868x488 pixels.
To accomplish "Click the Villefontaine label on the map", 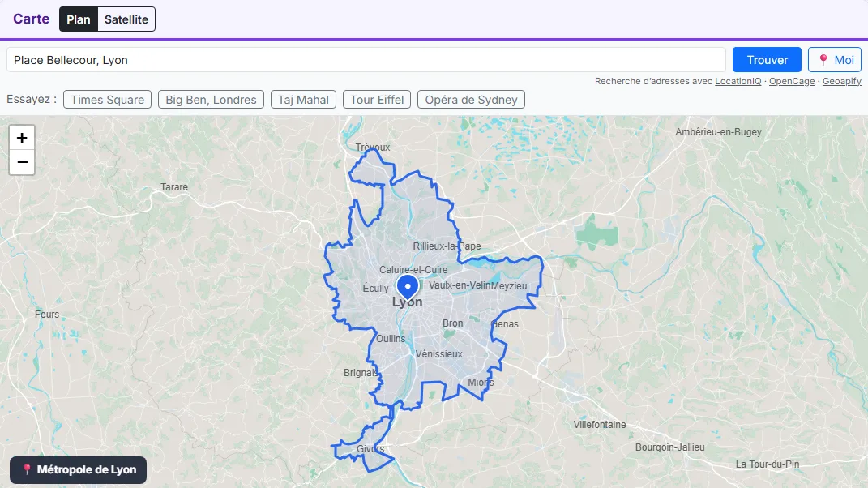I will pos(600,425).
